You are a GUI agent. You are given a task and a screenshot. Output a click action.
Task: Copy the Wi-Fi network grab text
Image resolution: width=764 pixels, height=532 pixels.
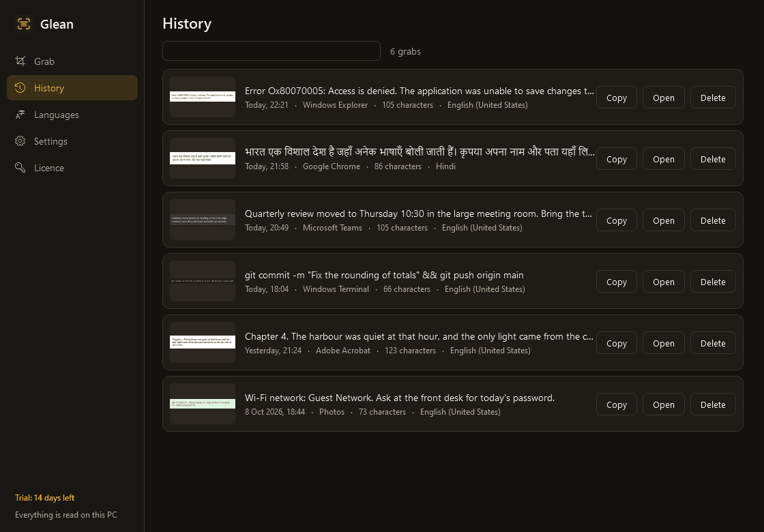coord(617,404)
